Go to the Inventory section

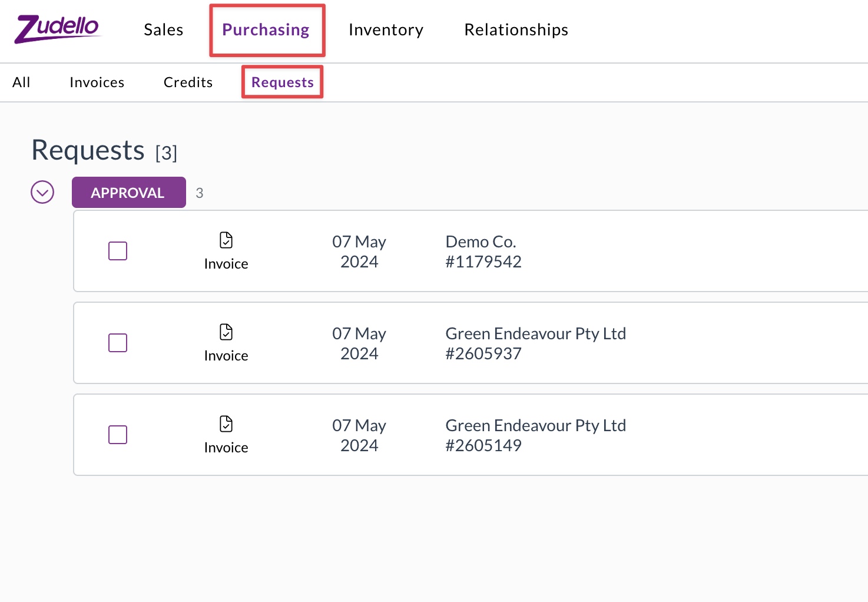pos(386,30)
